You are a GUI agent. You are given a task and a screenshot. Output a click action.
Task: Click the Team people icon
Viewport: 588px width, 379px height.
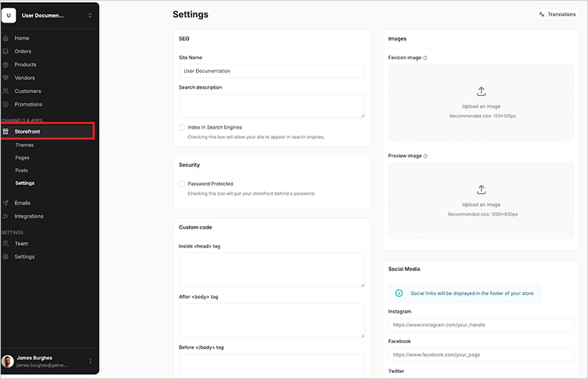[6, 243]
